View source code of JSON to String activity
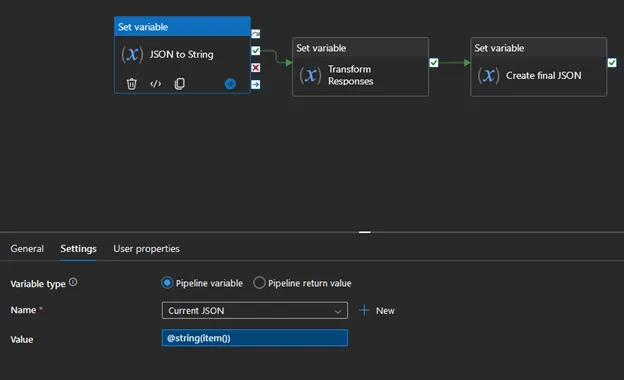The width and height of the screenshot is (624, 380). (x=156, y=84)
